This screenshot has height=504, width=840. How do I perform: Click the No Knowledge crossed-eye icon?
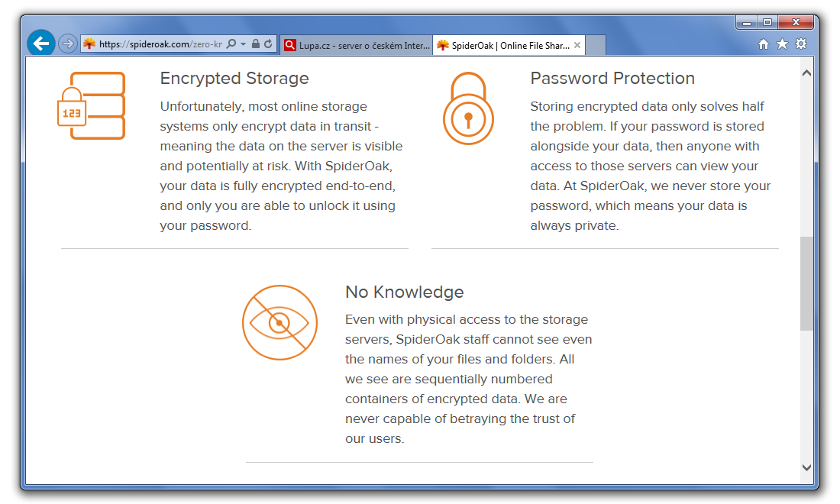pos(279,322)
